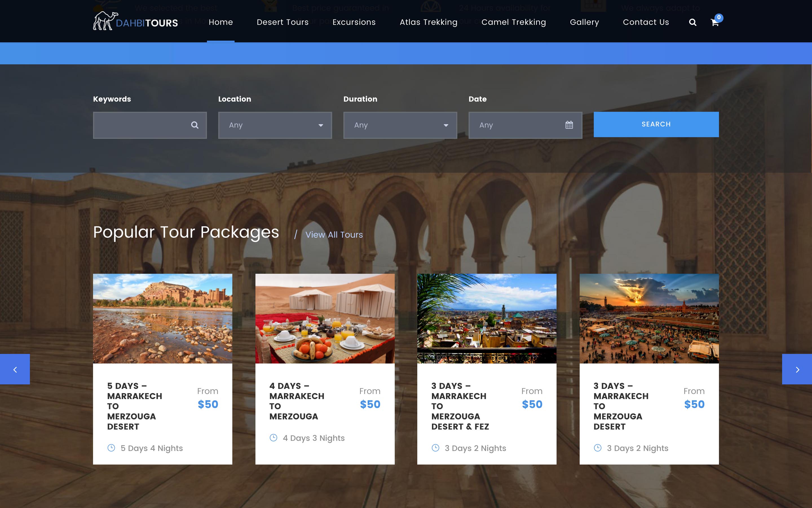Open 5 Days Marrakech to Merzouga Desert title
812x508 pixels.
134,406
